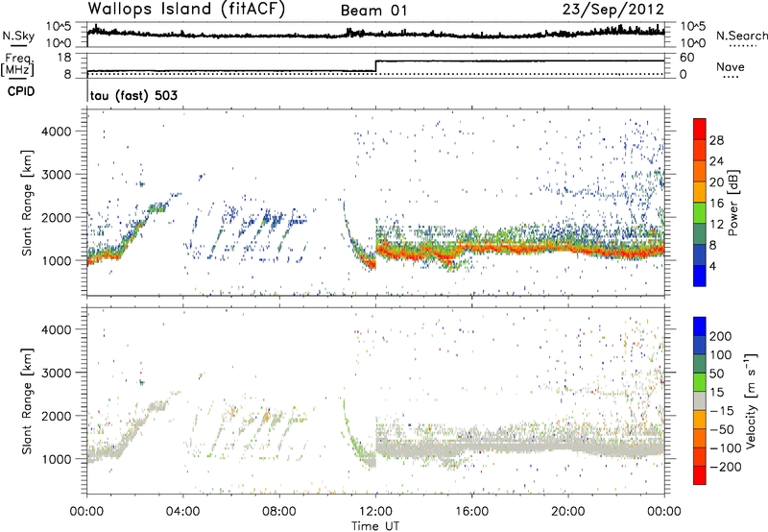Select the "tau (fast) 503" annotation
The image size is (768, 532).
tap(133, 95)
